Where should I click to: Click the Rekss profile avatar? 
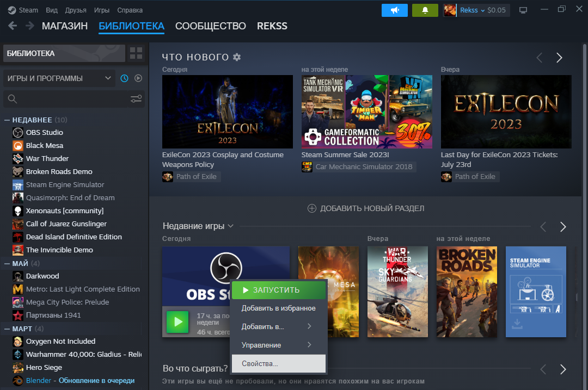[x=450, y=10]
